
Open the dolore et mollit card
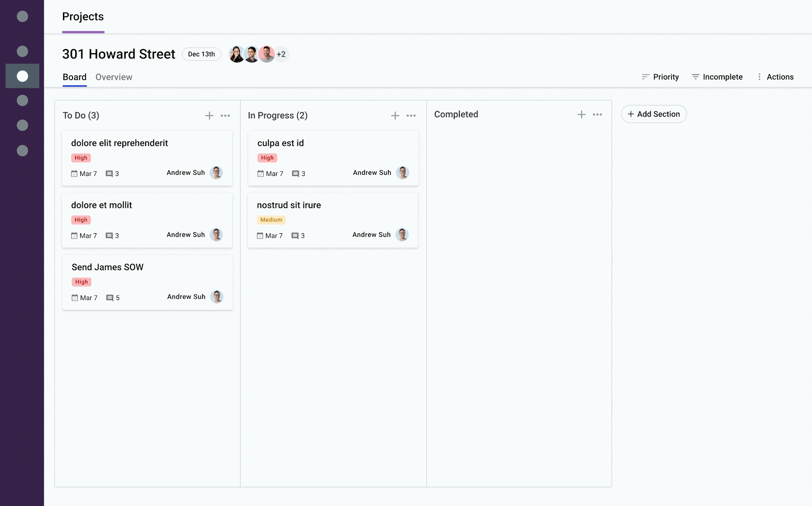point(147,220)
